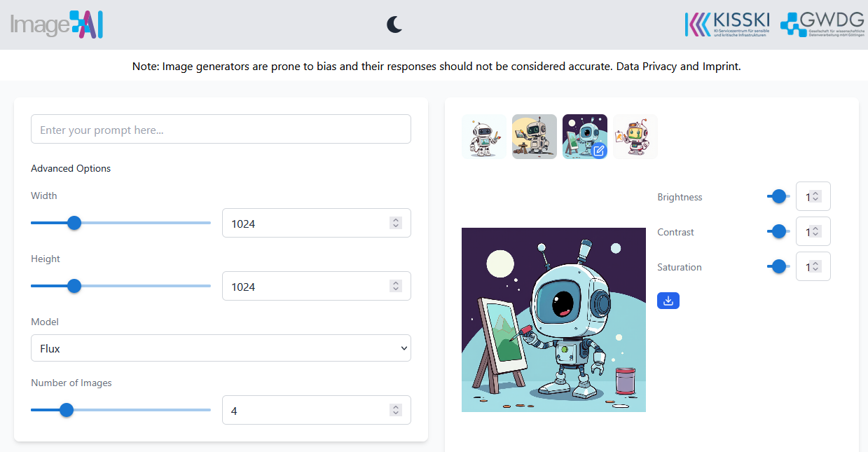Open the KISSKI logo link
Viewport: 868px width, 452px height.
(726, 25)
